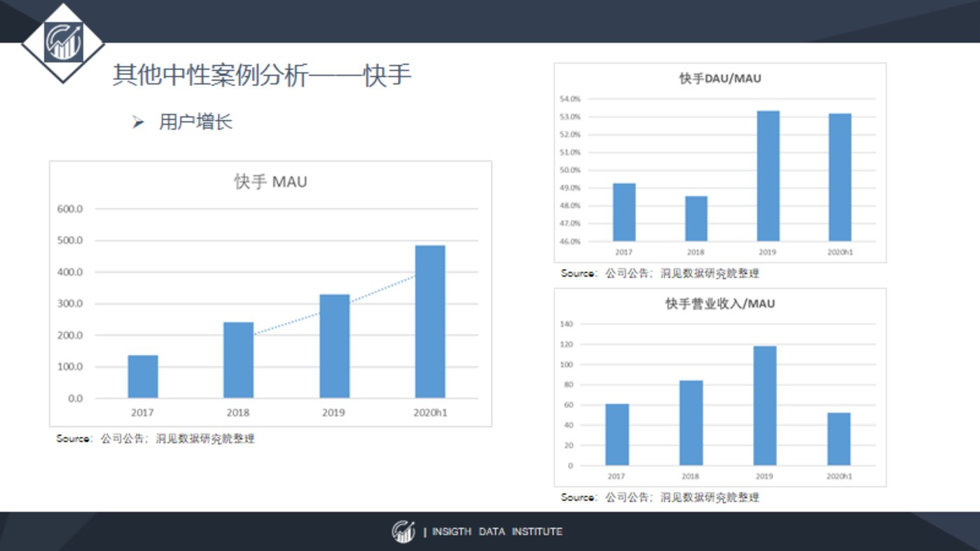Click the 80 axis label in revenue chart
The height and width of the screenshot is (551, 980).
(x=569, y=384)
